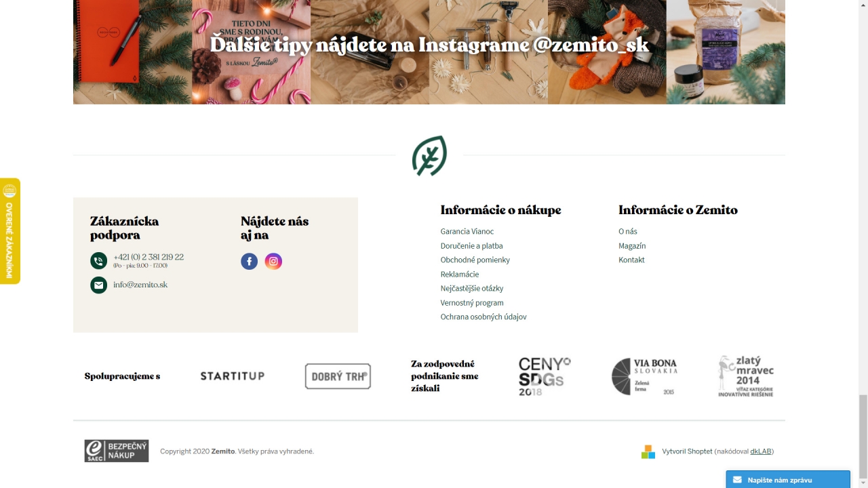This screenshot has width=868, height=488.
Task: Click the Via Bona Slovakia award logo
Action: click(x=644, y=376)
